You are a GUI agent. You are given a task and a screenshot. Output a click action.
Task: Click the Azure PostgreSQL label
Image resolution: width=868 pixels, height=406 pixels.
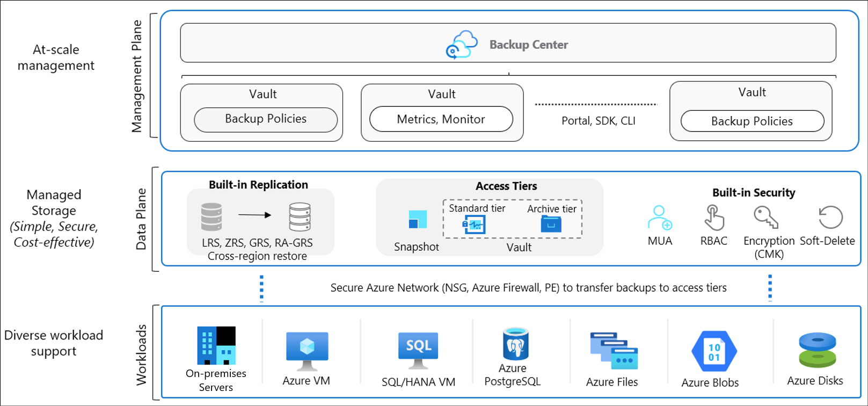pos(513,375)
